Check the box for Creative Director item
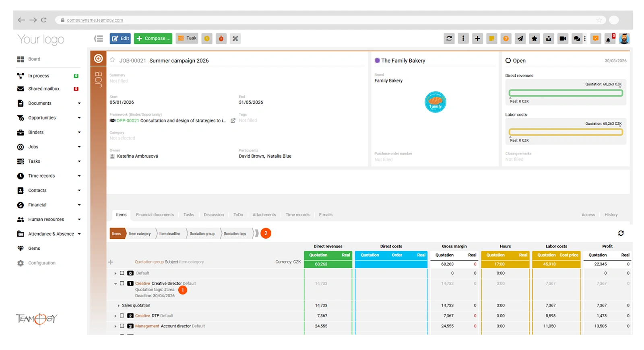The height and width of the screenshot is (350, 644). tap(122, 283)
